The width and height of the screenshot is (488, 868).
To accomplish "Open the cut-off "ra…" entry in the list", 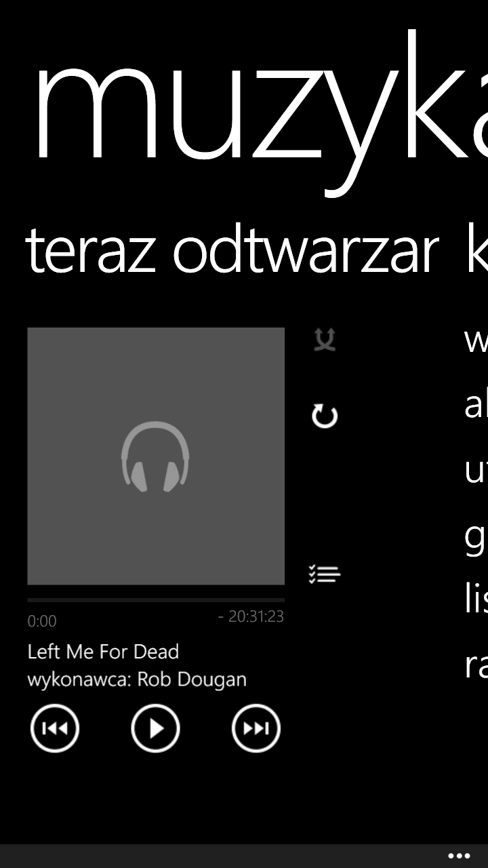I will pos(476,665).
